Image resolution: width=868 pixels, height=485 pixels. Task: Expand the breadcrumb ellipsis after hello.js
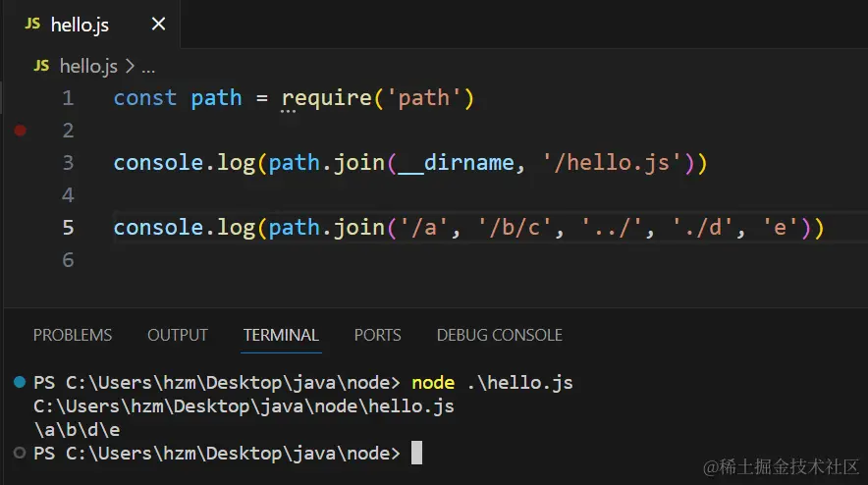click(148, 68)
